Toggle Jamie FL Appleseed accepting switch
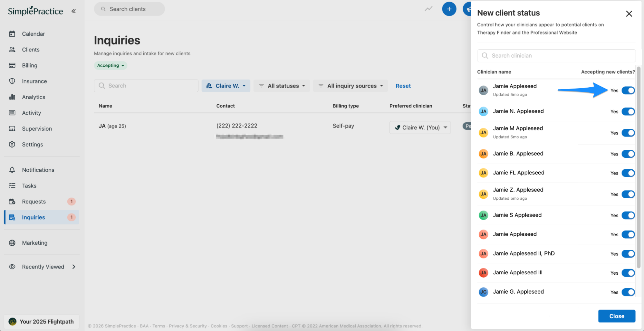 coord(628,173)
